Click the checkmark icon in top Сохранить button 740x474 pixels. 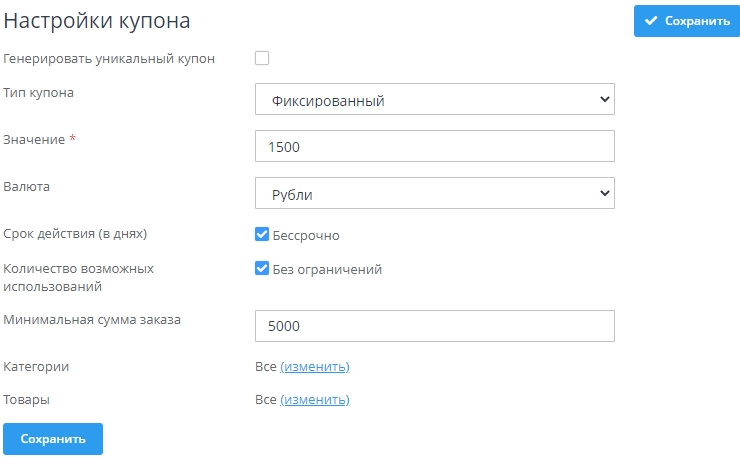click(x=651, y=20)
